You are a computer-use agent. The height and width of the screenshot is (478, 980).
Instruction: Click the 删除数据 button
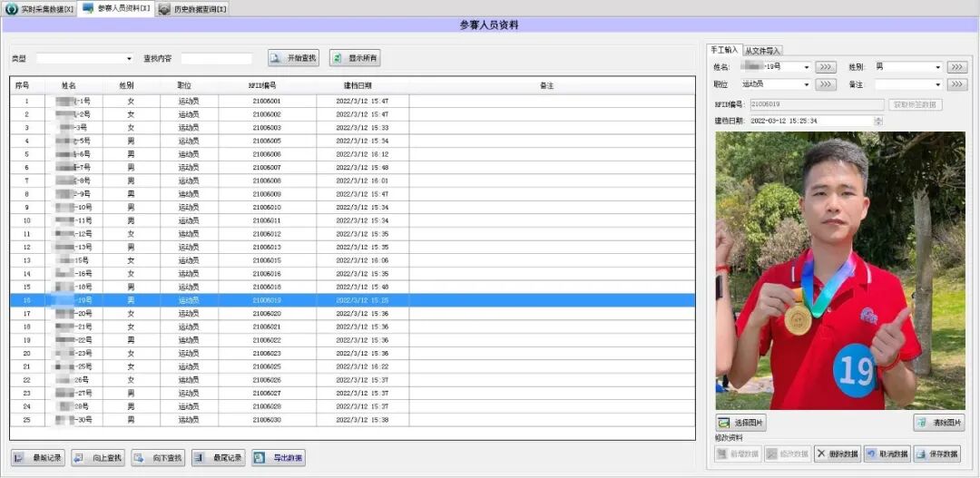tap(838, 454)
